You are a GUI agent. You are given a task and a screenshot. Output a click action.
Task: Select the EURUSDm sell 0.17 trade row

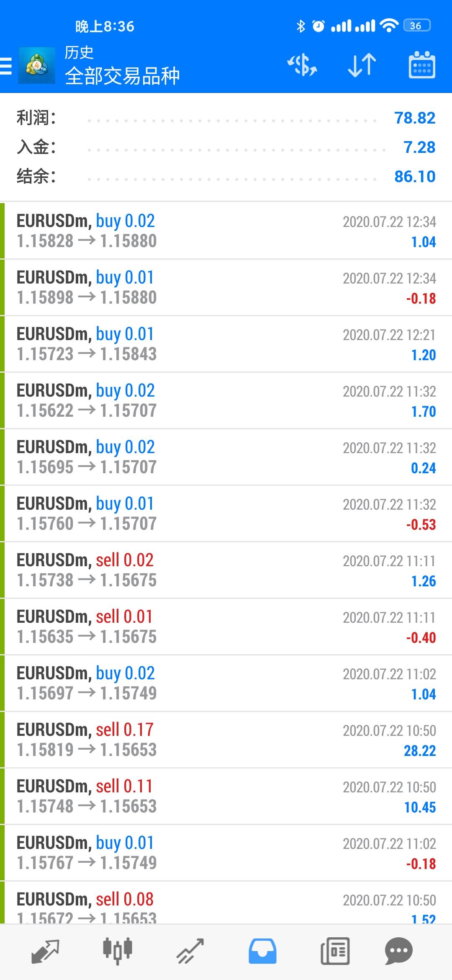[x=226, y=740]
